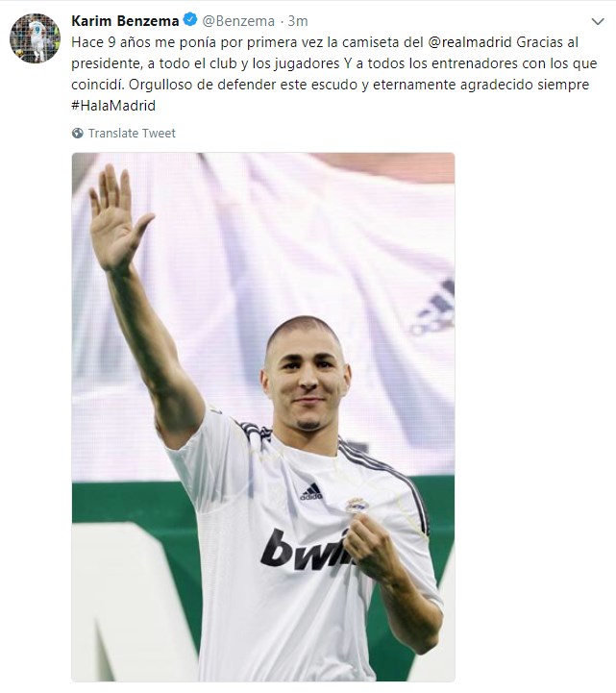Click the adidas logo on the jersey
The image size is (616, 693).
311,492
